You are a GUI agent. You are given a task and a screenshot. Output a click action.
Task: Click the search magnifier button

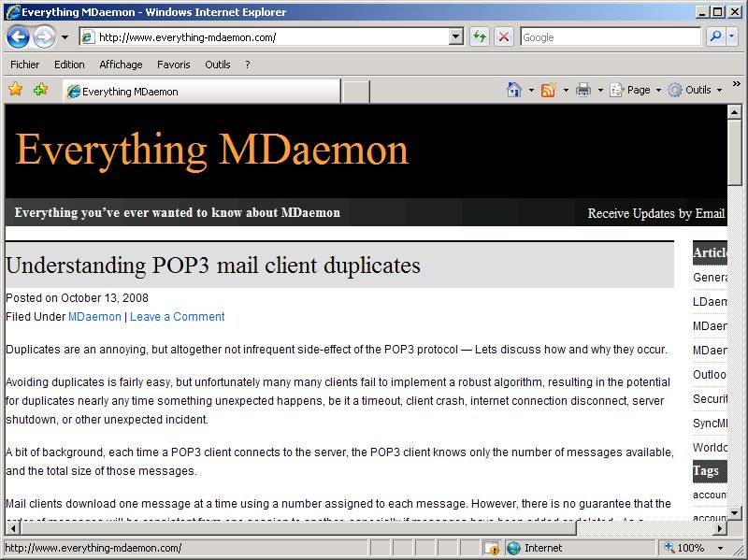pos(715,36)
